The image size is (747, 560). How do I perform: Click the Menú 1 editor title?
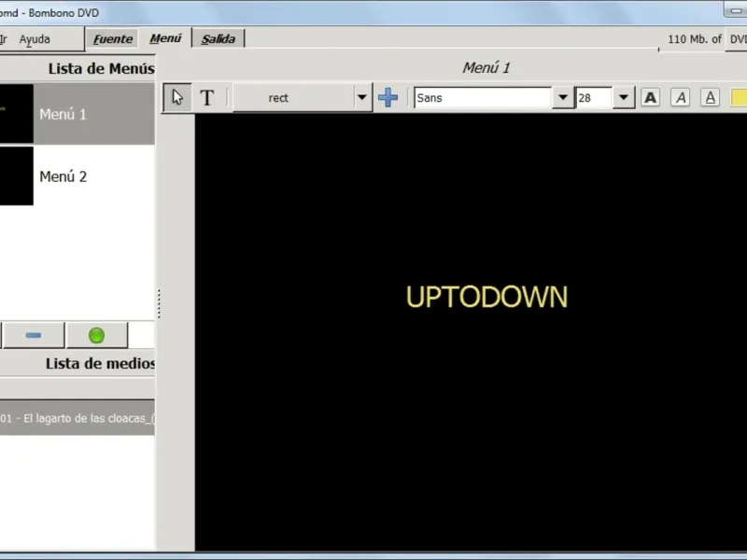click(486, 67)
